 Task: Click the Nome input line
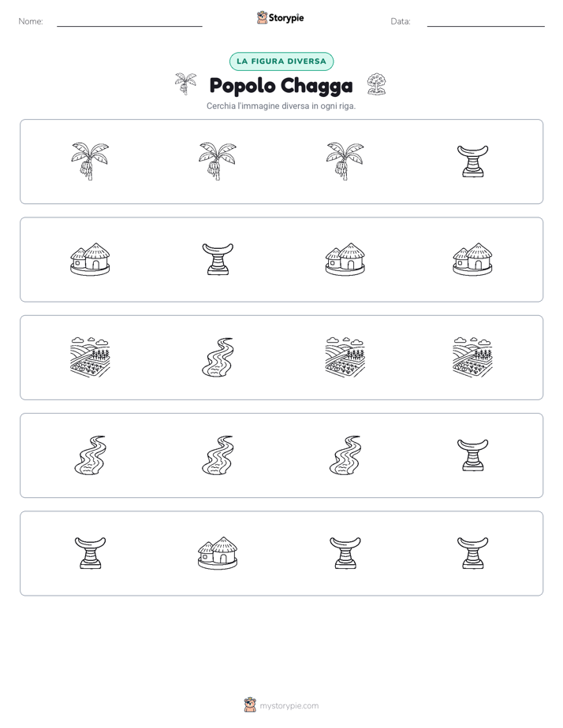point(129,22)
